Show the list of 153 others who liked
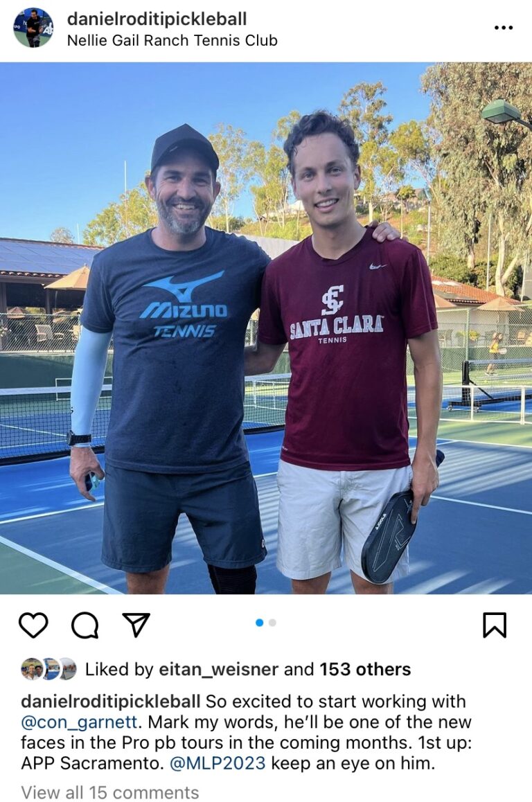The image size is (532, 802). [x=364, y=669]
